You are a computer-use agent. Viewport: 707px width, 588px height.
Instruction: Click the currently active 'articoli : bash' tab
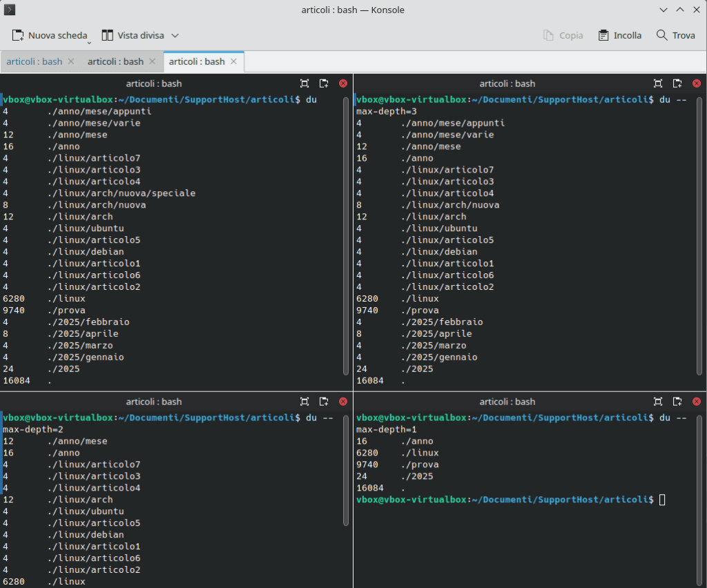tap(197, 61)
